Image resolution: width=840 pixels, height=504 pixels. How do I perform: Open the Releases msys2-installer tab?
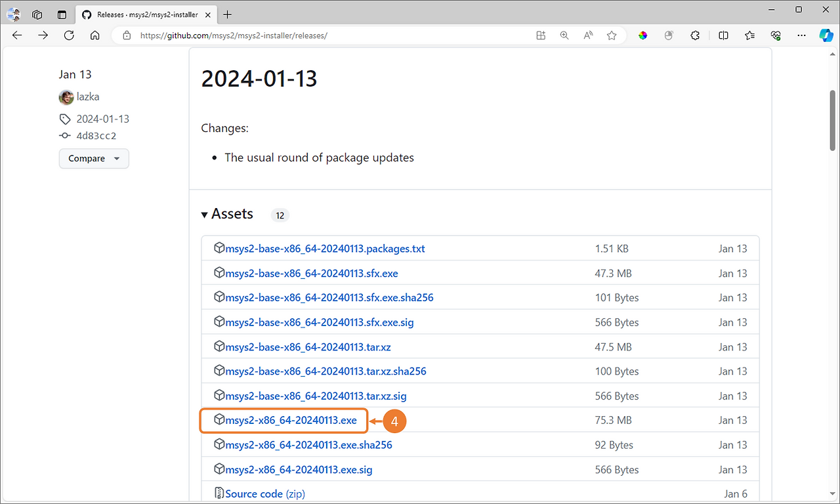148,14
